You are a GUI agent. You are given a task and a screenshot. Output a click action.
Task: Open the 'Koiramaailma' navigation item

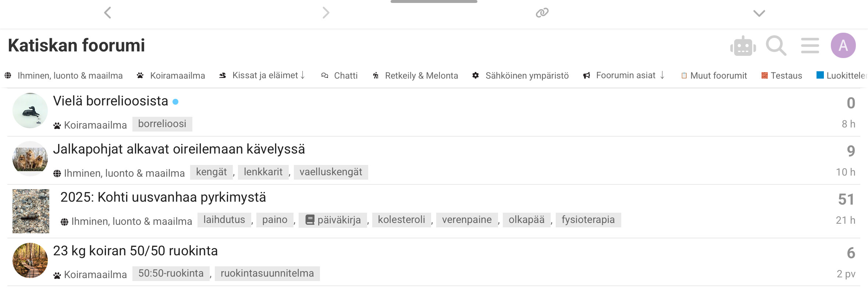177,76
